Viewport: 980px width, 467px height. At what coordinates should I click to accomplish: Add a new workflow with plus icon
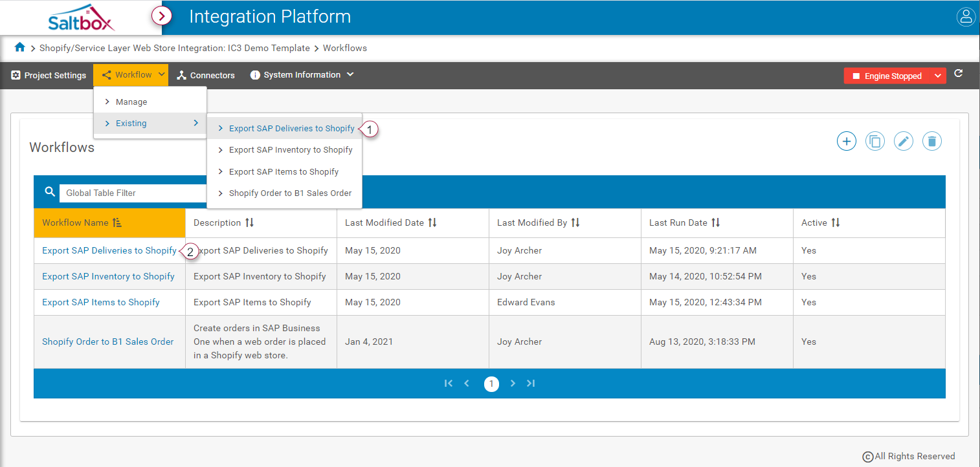tap(847, 141)
